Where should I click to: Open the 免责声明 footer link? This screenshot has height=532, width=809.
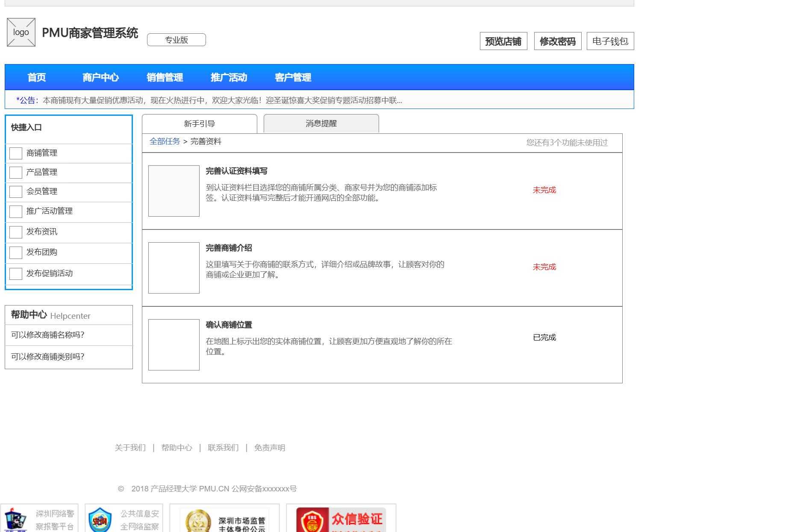tap(269, 448)
